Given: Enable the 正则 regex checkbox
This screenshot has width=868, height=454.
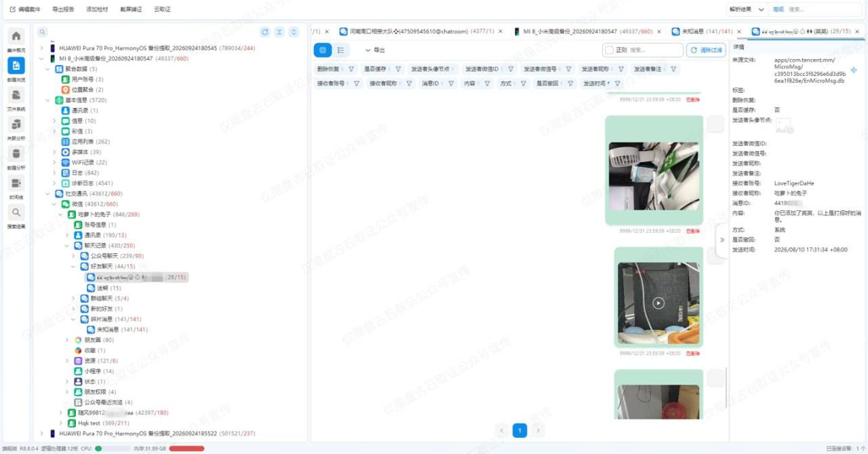Looking at the screenshot, I should tap(609, 50).
